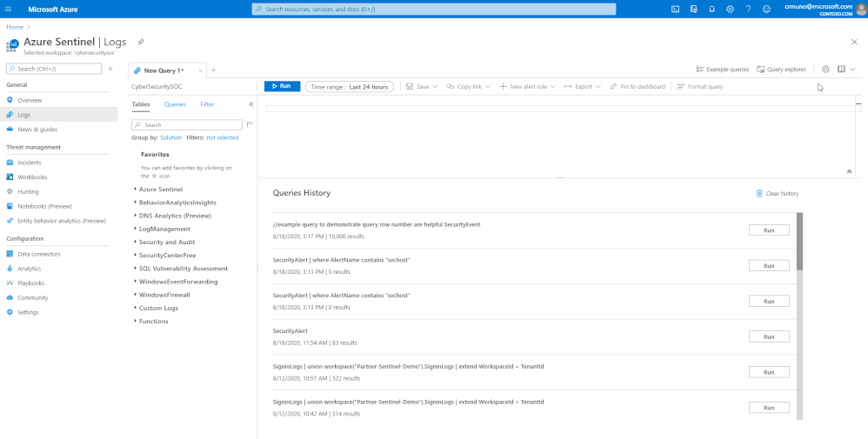Screen dimensions: 868x439
Task: Open the table search options icon
Action: point(249,124)
